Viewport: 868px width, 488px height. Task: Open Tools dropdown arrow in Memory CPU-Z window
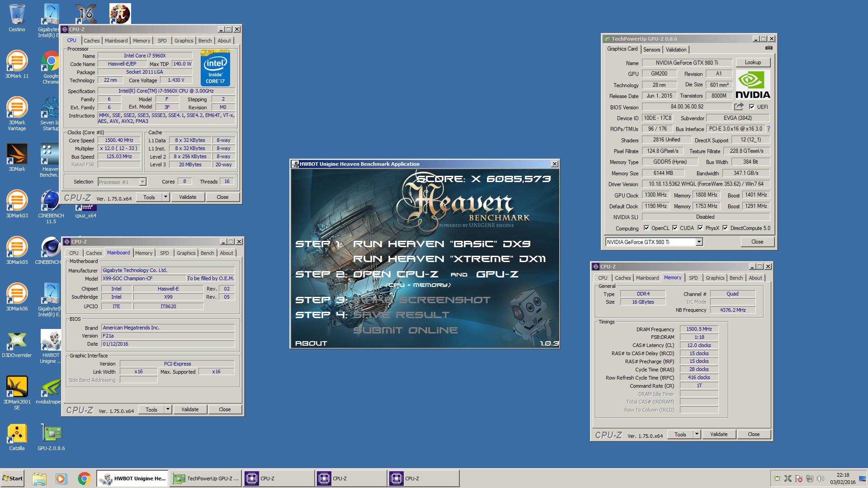[x=697, y=434]
